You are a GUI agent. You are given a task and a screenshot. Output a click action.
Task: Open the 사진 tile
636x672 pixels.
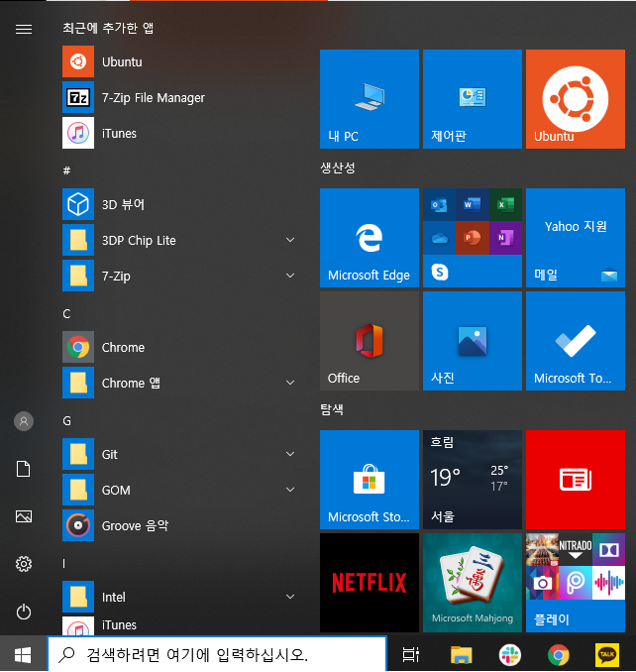click(473, 341)
